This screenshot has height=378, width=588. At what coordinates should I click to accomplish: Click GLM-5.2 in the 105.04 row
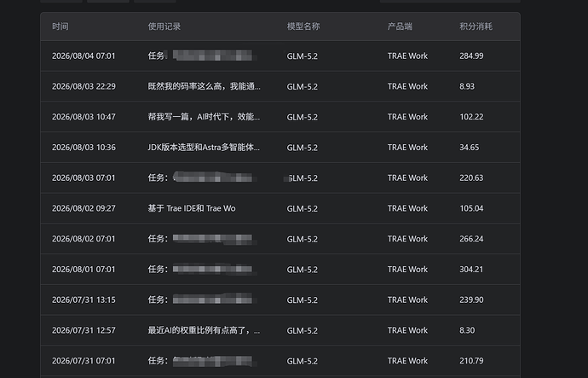tap(303, 209)
